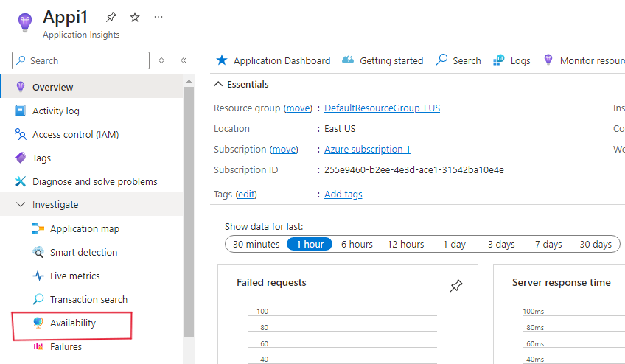Open Access control (IAM) page

point(75,134)
